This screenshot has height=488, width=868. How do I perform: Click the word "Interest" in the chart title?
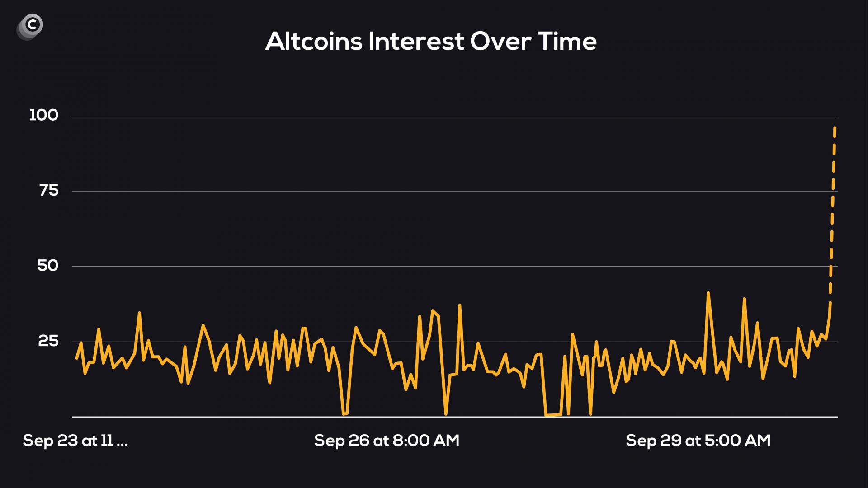[x=416, y=42]
